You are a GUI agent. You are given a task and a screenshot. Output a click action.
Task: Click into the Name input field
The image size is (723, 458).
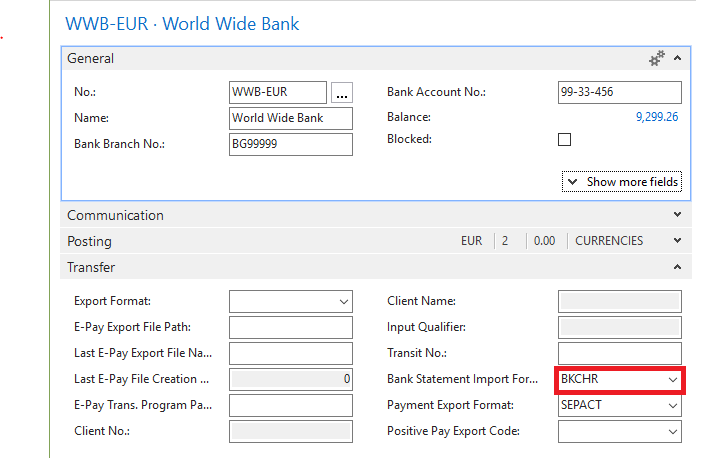[290, 118]
